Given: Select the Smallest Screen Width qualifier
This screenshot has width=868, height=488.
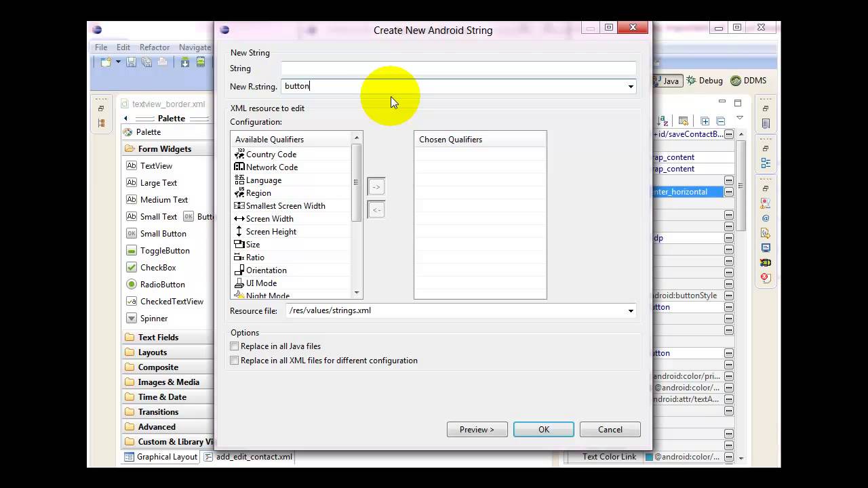Looking at the screenshot, I should click(x=279, y=206).
